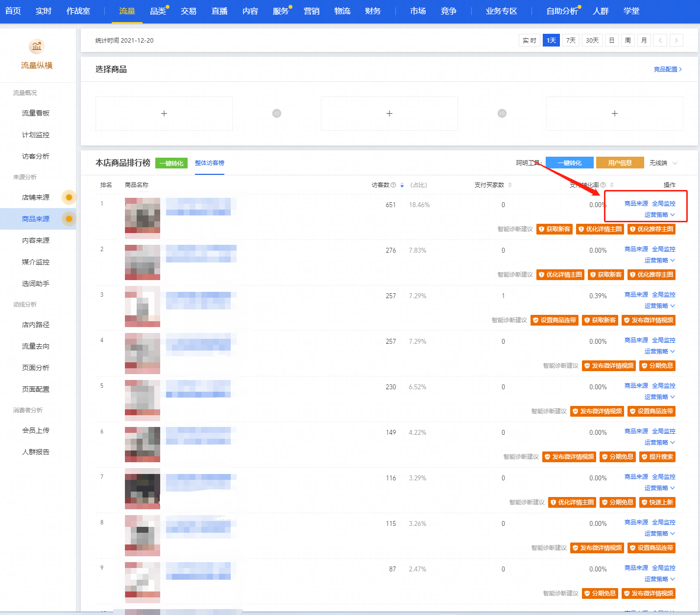Image resolution: width=700 pixels, height=615 pixels.
Task: Go to the next date period arrow
Action: (x=676, y=40)
